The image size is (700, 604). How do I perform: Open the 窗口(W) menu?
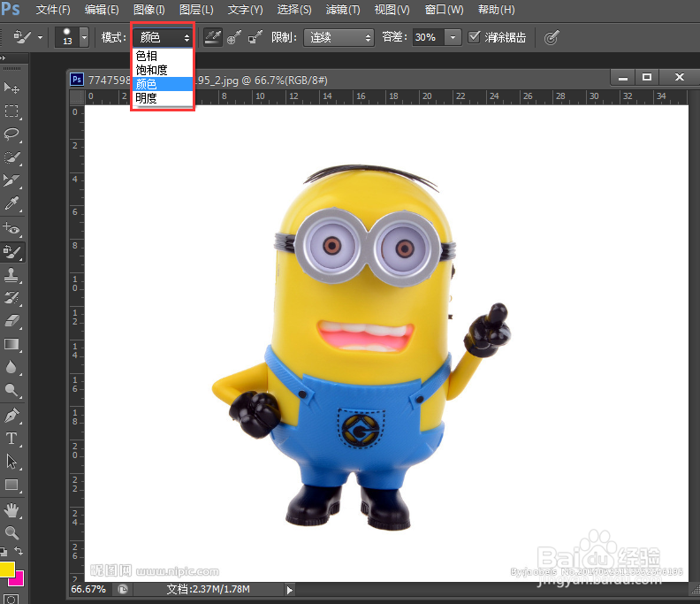445,10
